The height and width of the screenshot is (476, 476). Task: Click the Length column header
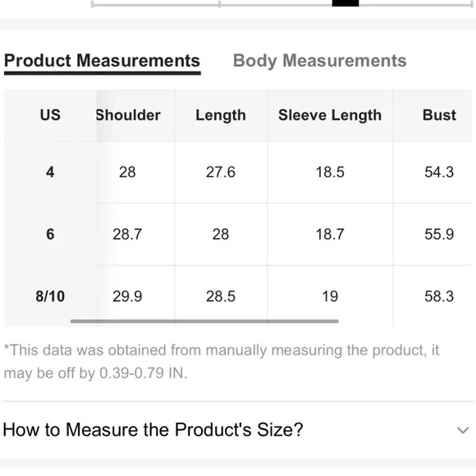click(x=221, y=115)
